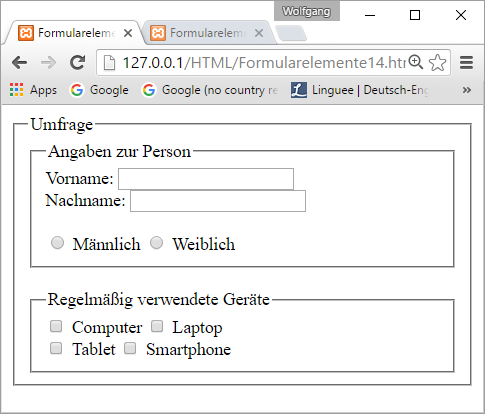Tick the Smartphone checkbox
The height and width of the screenshot is (414, 485).
click(130, 348)
